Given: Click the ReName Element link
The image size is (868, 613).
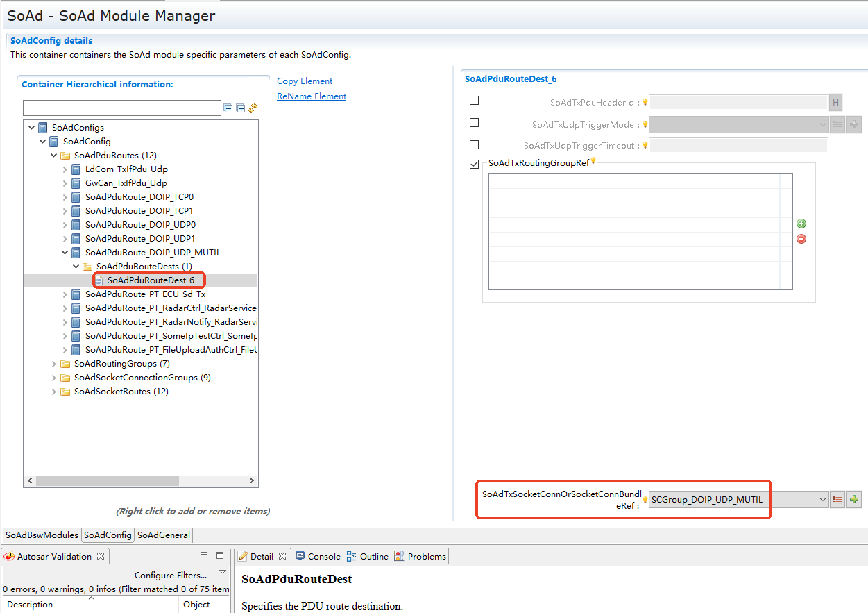Looking at the screenshot, I should pos(312,96).
